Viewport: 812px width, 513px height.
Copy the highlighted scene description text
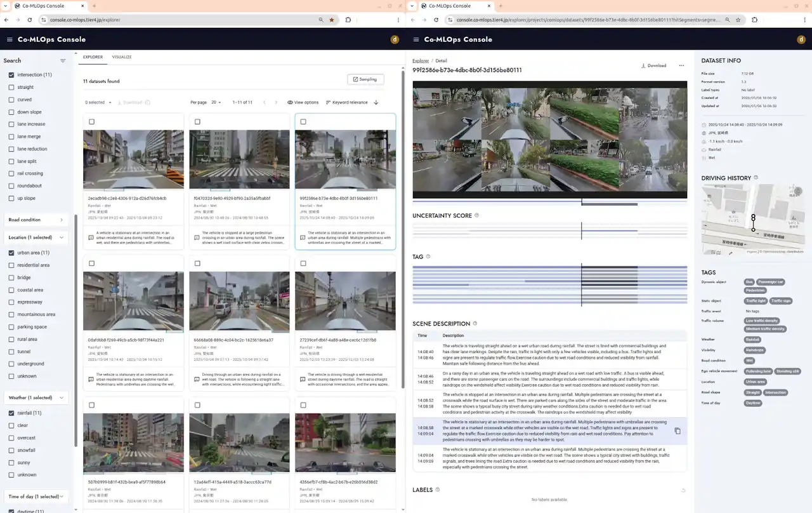click(677, 431)
